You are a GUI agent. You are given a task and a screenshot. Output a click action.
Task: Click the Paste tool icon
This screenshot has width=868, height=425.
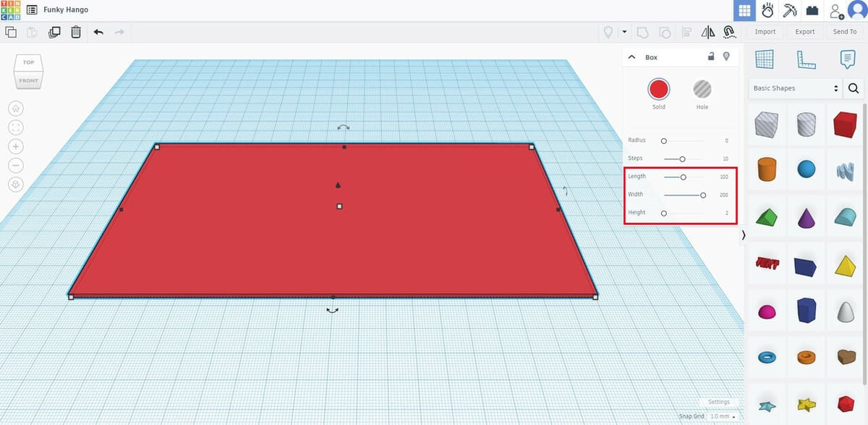tap(32, 32)
